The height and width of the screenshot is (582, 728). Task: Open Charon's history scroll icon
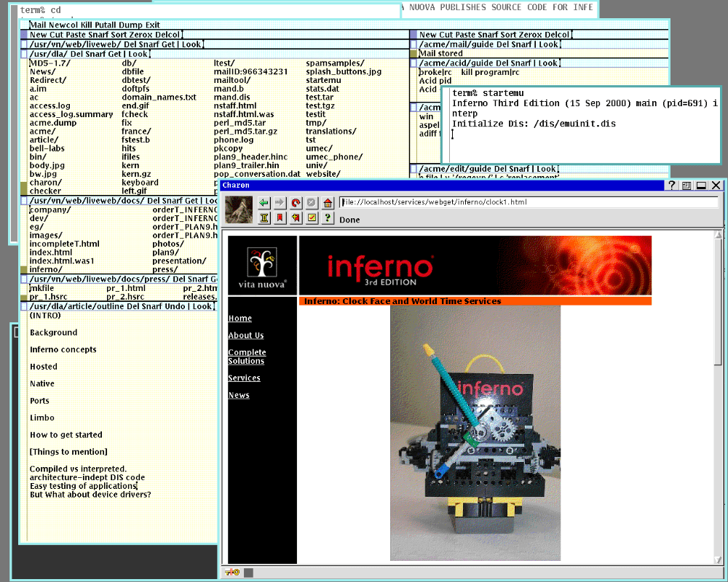[264, 218]
